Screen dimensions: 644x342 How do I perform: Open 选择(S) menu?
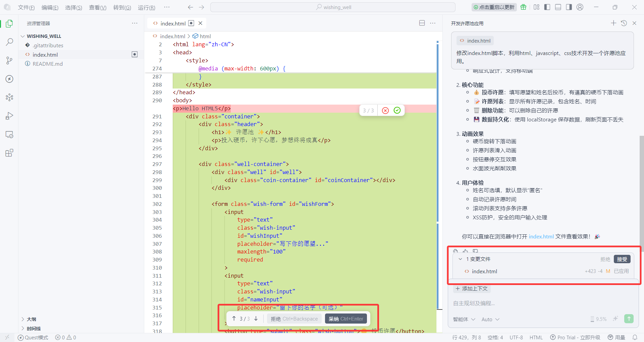point(73,7)
